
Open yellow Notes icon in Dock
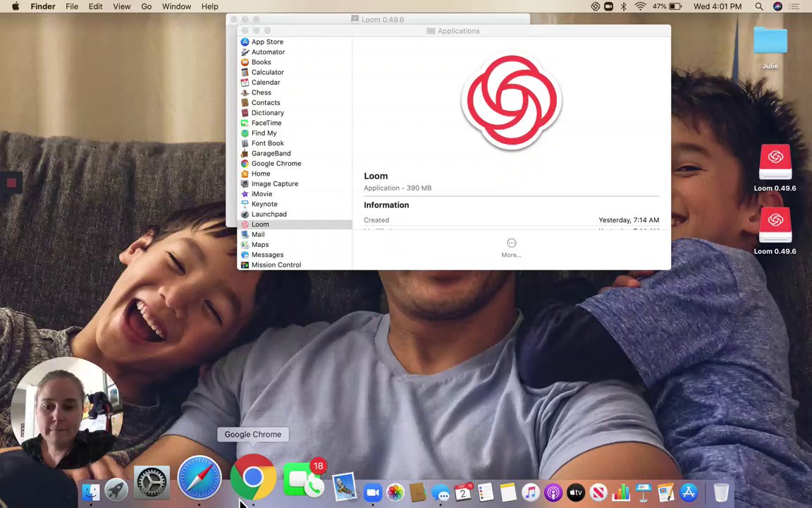tap(508, 492)
